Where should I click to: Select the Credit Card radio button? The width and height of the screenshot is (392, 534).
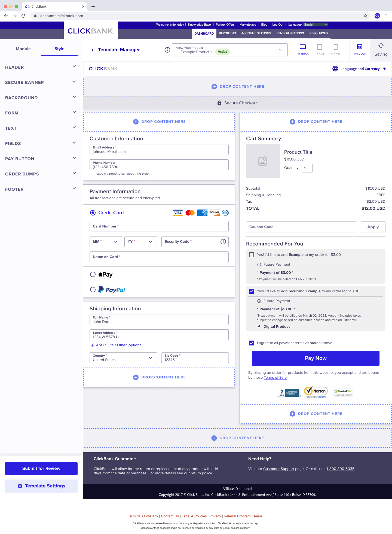click(x=93, y=213)
